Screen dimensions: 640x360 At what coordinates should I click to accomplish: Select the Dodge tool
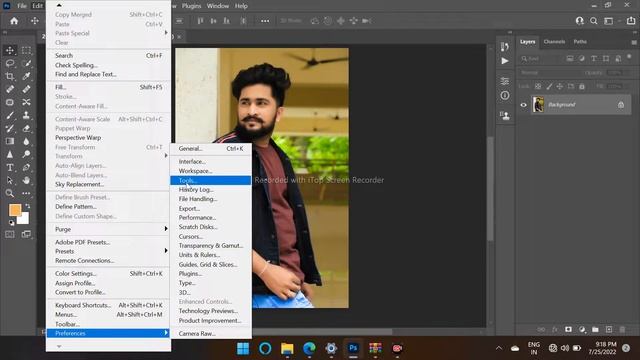click(26, 154)
